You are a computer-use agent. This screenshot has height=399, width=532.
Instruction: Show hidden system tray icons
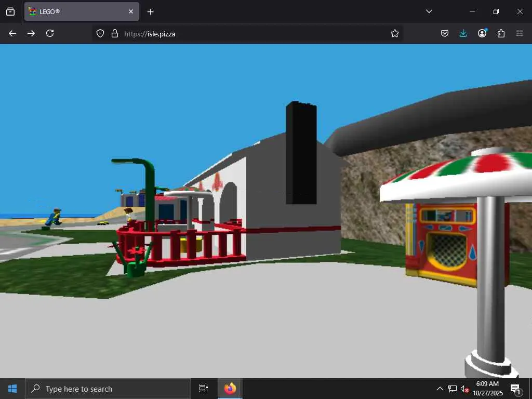(440, 389)
